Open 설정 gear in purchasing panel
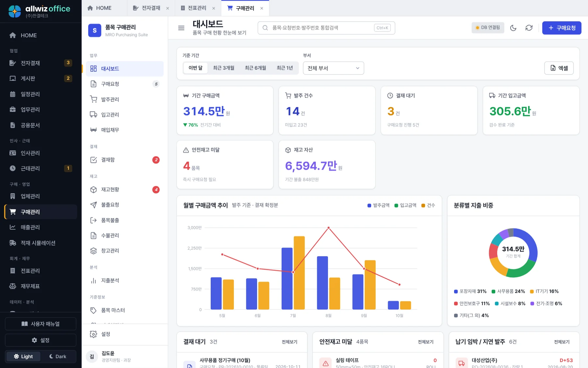This screenshot has height=368, width=588. coord(124,334)
